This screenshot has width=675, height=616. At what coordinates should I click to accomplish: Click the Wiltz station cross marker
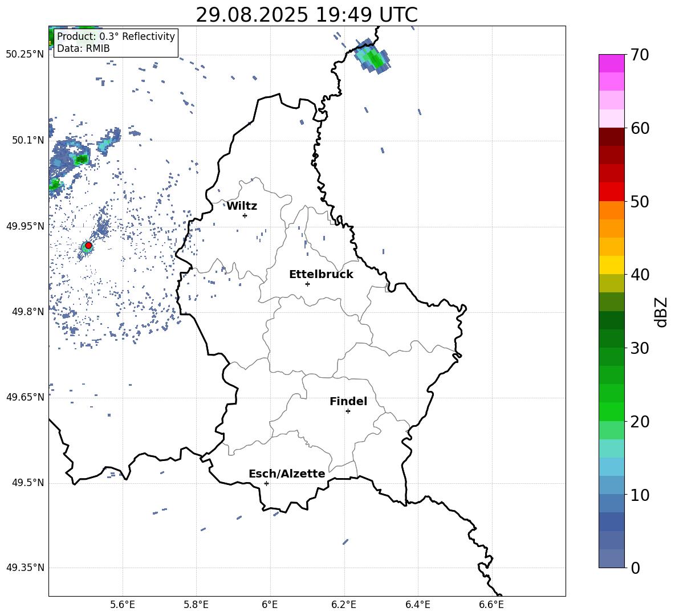click(245, 215)
